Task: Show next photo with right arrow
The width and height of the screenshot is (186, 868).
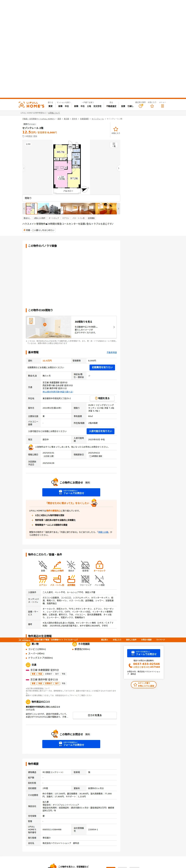Action: 118,168
